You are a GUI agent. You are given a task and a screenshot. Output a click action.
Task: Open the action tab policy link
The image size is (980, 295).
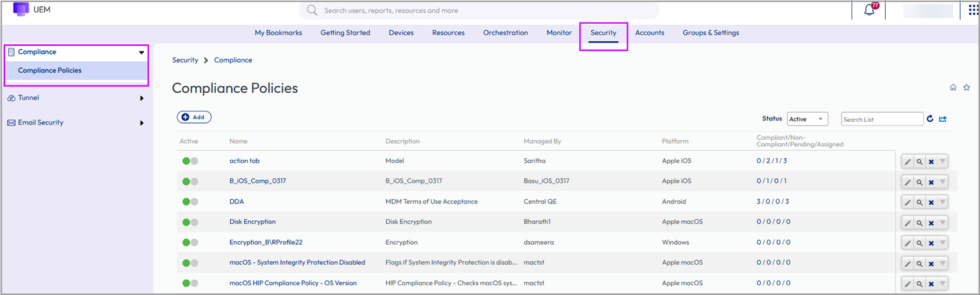tap(244, 160)
